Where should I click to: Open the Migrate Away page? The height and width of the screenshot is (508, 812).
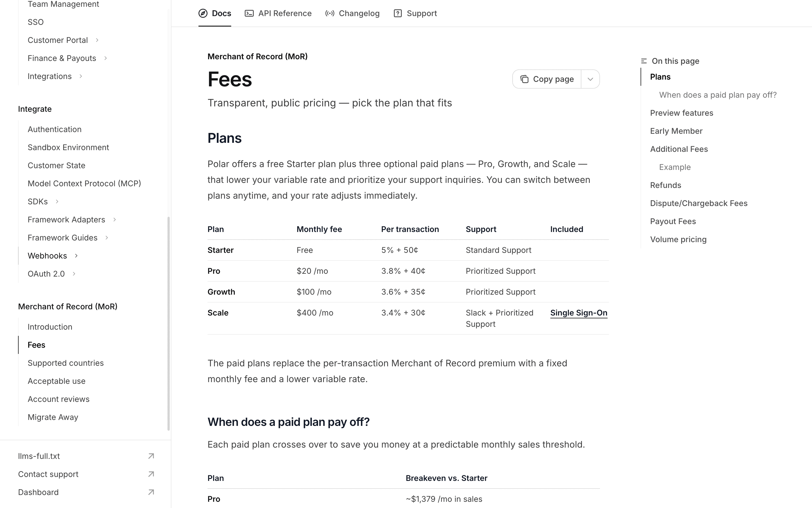53,418
